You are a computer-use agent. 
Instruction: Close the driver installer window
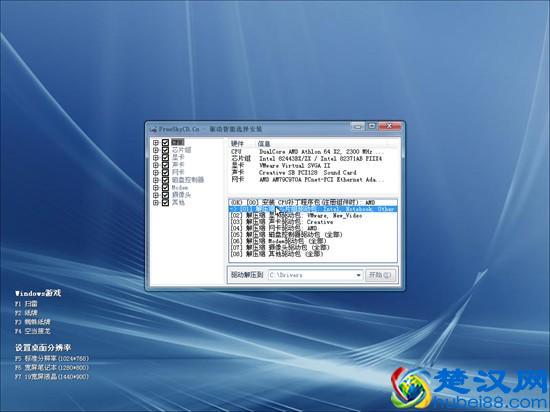389,126
